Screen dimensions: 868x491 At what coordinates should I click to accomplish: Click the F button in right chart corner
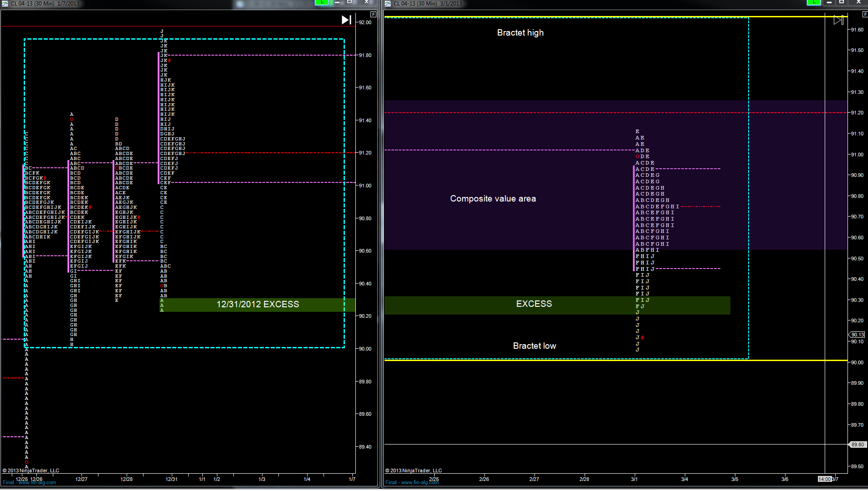tap(865, 14)
